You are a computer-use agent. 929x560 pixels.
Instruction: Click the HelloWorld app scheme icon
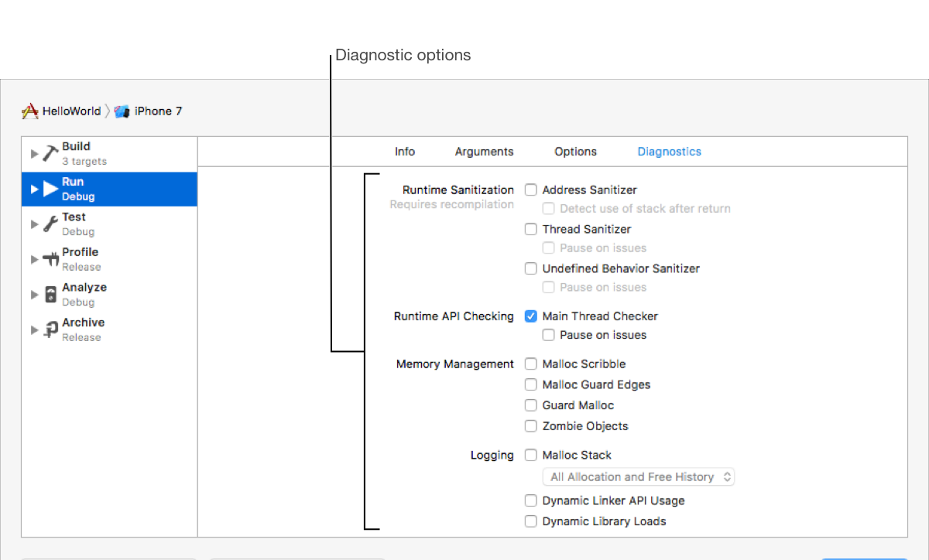tap(30, 111)
